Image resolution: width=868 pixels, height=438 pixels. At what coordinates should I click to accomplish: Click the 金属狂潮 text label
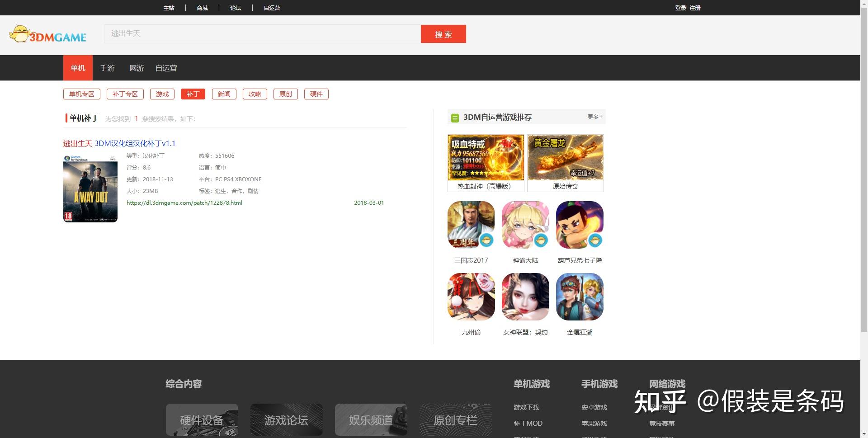(580, 332)
